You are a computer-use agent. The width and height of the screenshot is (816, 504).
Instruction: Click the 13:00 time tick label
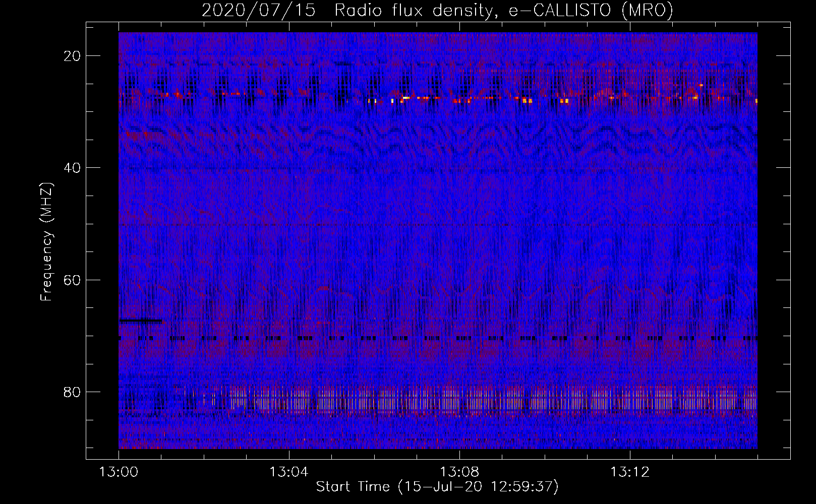click(x=119, y=472)
